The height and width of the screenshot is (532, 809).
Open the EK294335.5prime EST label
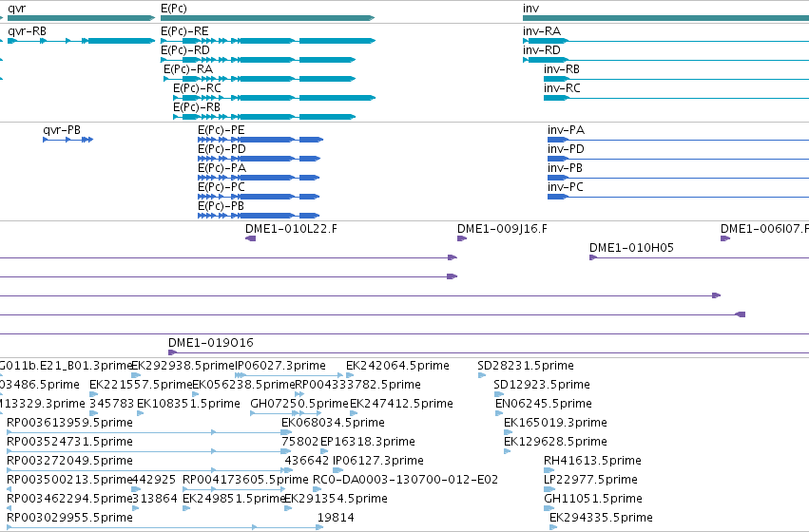(x=601, y=518)
